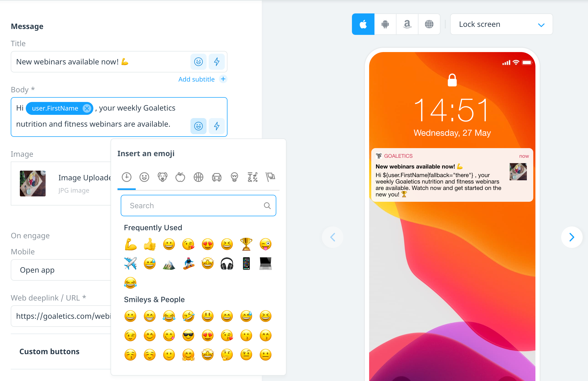Click the Apple platform icon
Image resolution: width=588 pixels, height=381 pixels.
364,24
